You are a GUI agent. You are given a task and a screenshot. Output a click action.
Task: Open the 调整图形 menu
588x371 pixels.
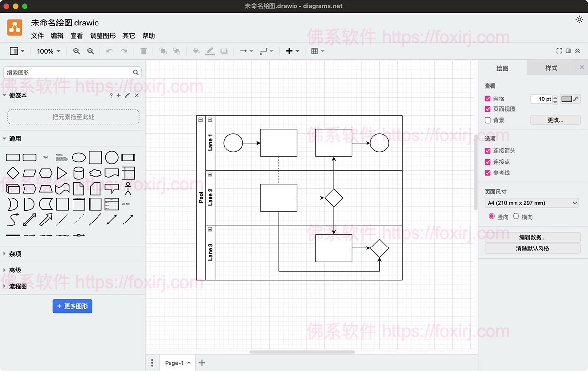tap(103, 35)
